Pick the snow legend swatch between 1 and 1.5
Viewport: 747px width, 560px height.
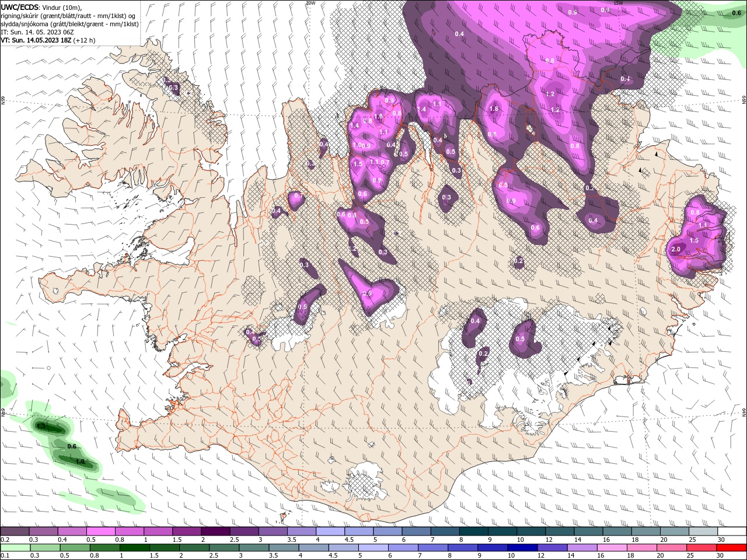click(158, 531)
